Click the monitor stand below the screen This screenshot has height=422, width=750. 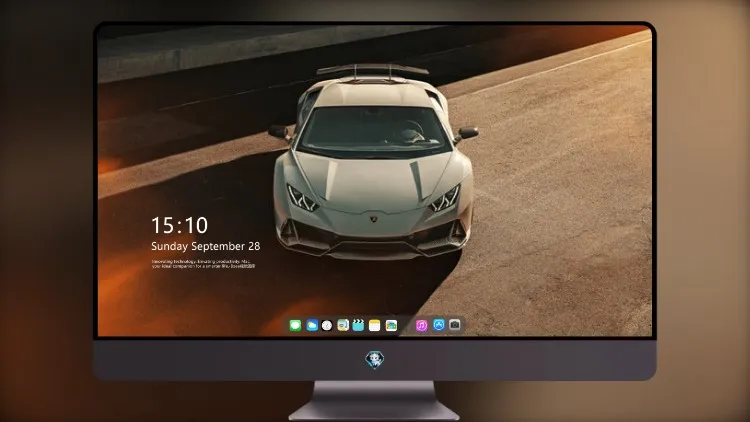click(374, 400)
